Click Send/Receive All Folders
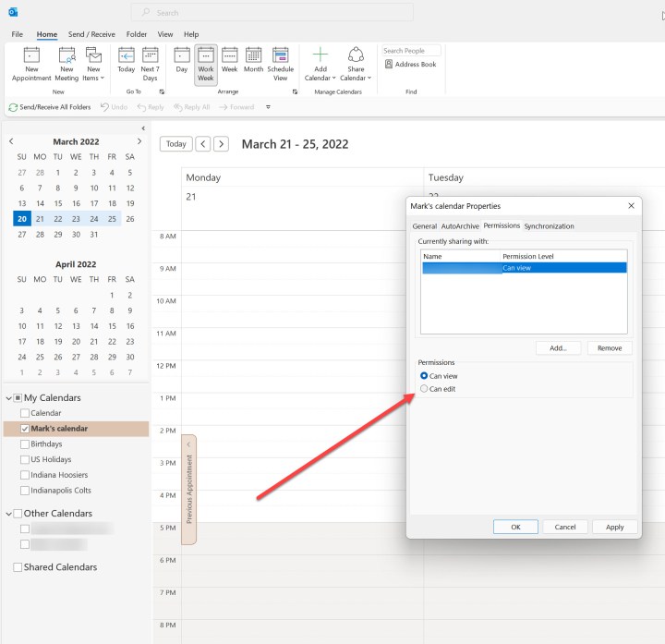The image size is (665, 644). (50, 107)
